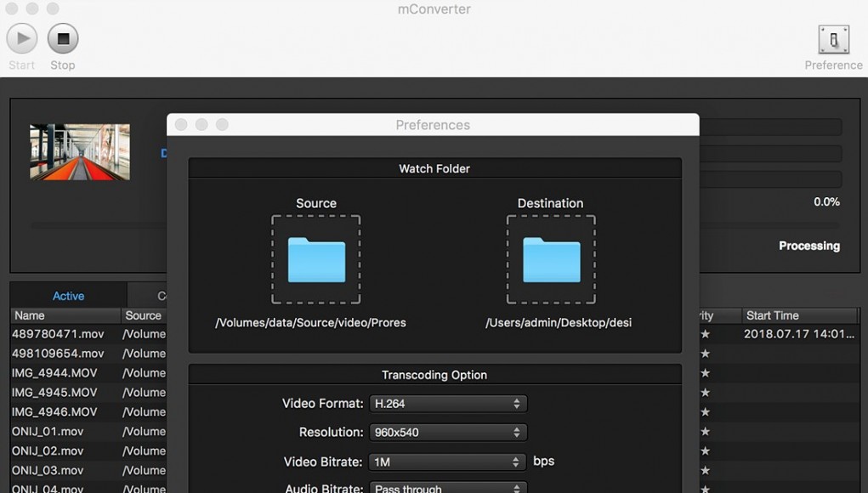Viewport: 868px width, 493px height.
Task: Select the file IMG_4946.MOV
Action: tap(54, 411)
